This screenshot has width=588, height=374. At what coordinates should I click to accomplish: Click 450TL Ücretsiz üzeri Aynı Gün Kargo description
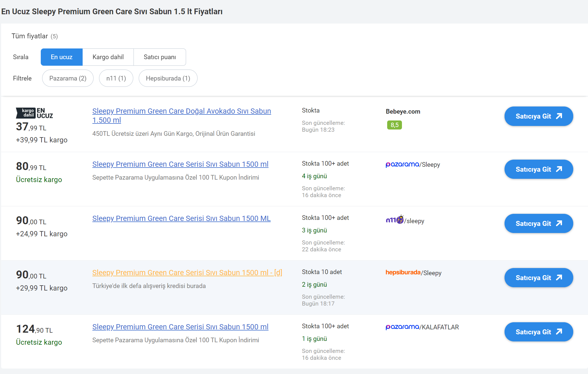tap(174, 134)
